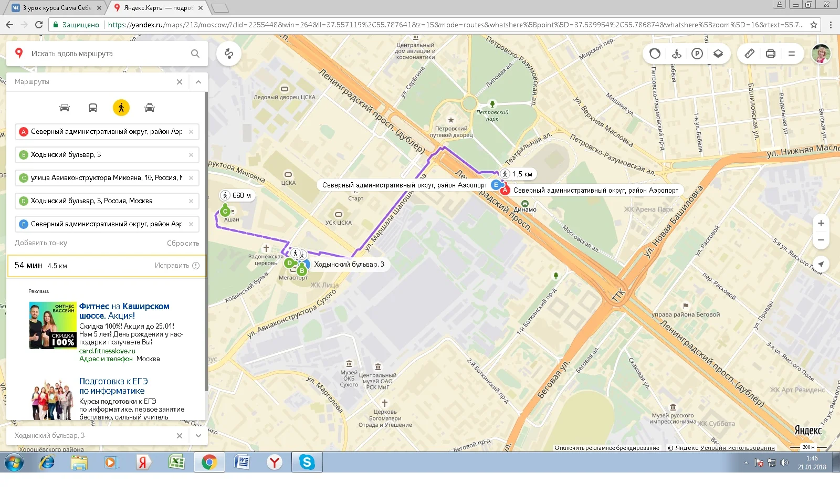The width and height of the screenshot is (840, 504).
Task: Expand the Ходынский бульвар, 3 bottom card
Action: 198,436
